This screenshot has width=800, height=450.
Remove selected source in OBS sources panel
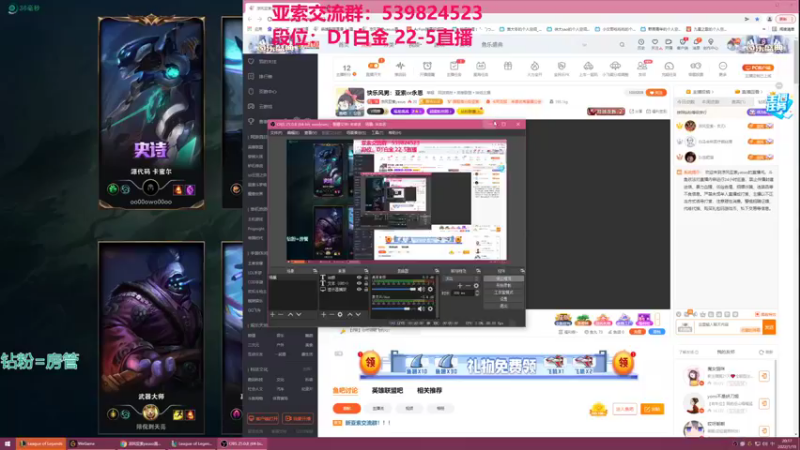(332, 314)
